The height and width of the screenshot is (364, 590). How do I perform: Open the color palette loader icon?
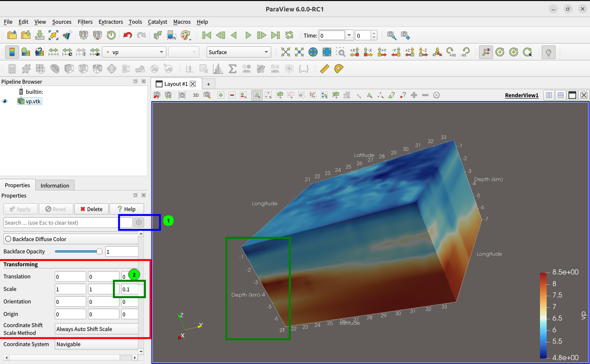[x=186, y=35]
